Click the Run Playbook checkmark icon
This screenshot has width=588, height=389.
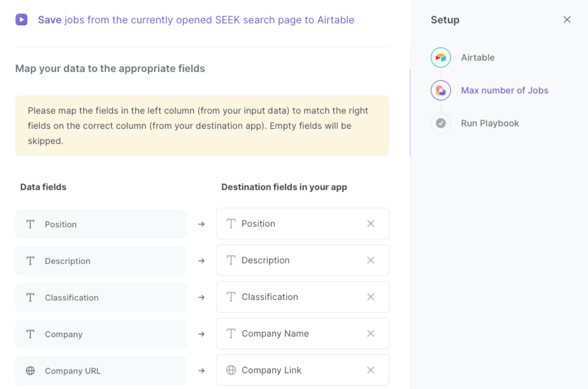click(441, 123)
